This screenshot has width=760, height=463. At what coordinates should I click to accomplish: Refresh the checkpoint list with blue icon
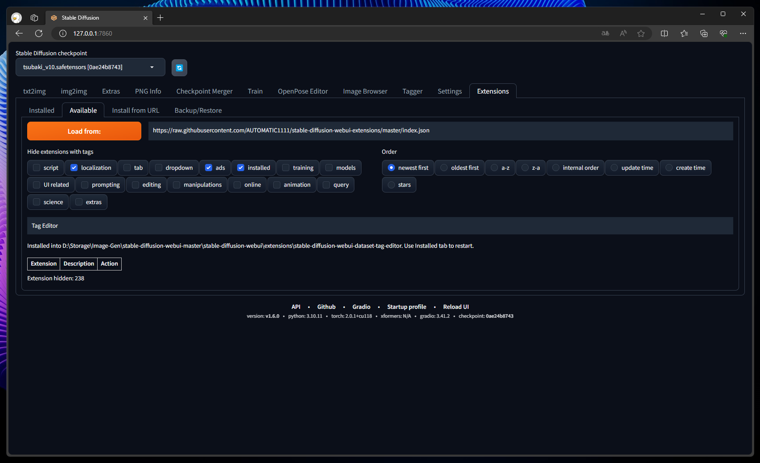click(179, 67)
